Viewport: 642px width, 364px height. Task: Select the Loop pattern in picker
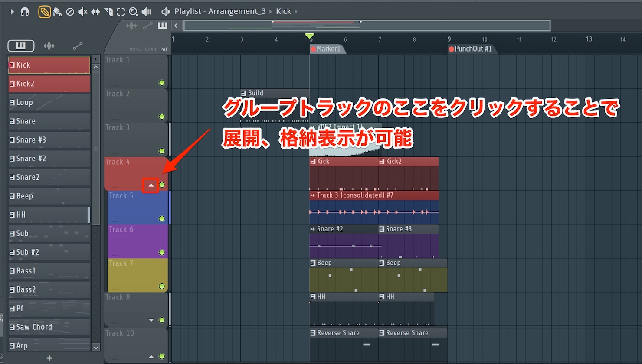tap(49, 102)
